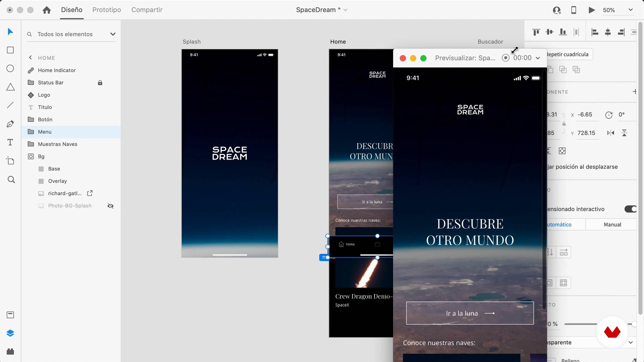Toggle interactive responsive resize switch
Image resolution: width=644 pixels, height=362 pixels.
point(630,209)
